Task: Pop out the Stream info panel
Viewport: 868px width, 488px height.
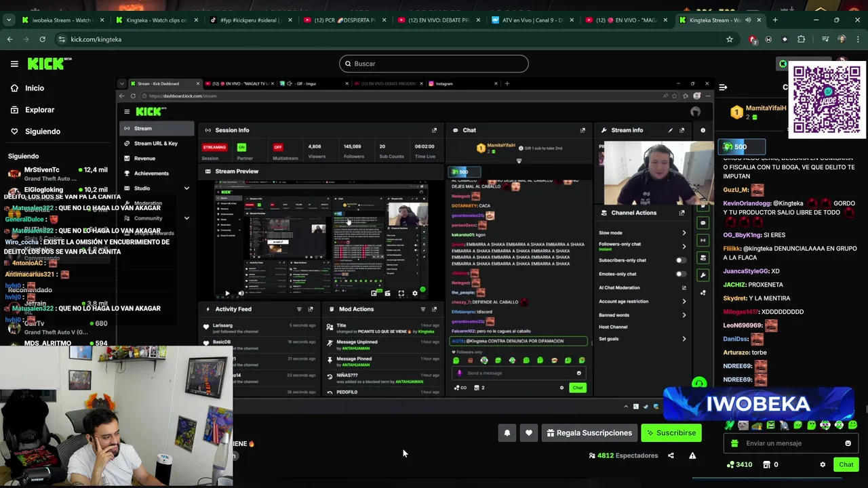Action: coord(682,130)
